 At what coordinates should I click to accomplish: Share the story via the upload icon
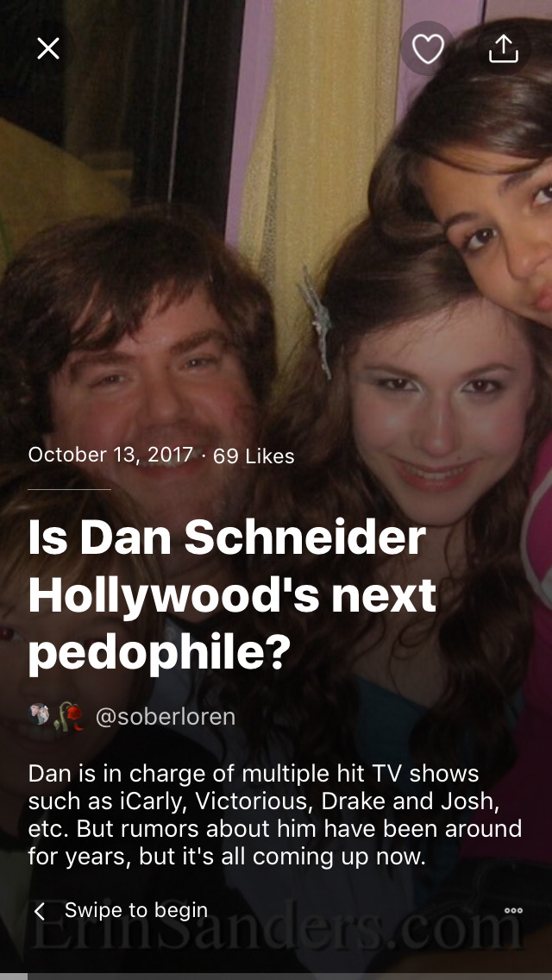point(503,48)
